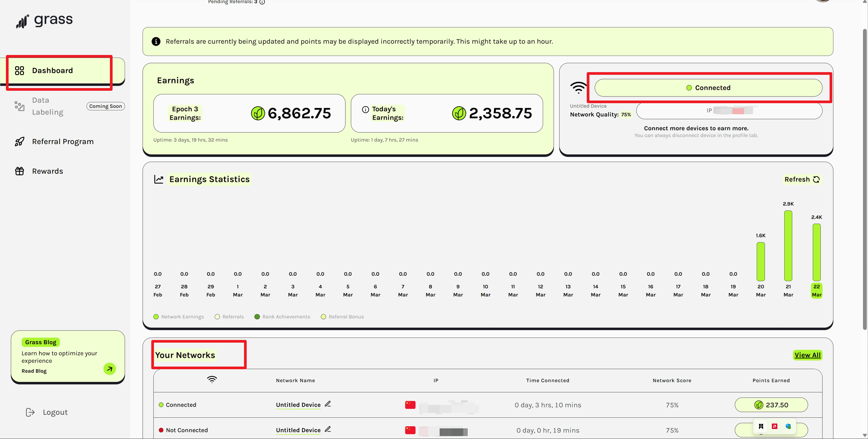Click the Logout door icon
This screenshot has height=439, width=868.
click(30, 412)
